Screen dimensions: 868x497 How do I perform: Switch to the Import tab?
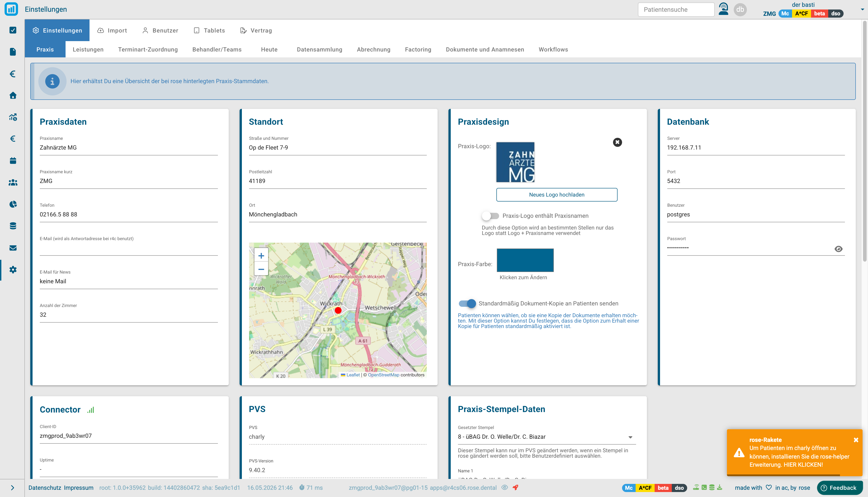(x=112, y=30)
